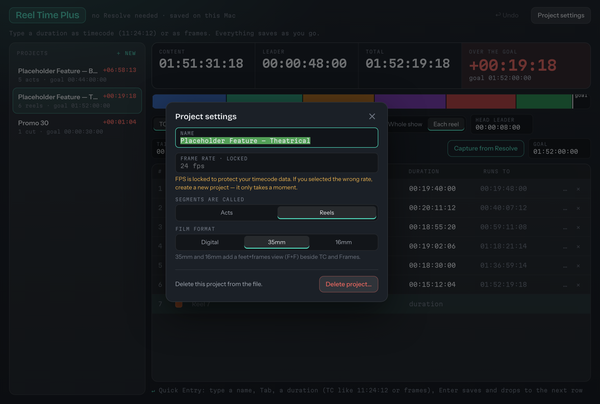This screenshot has width=600, height=404.
Task: Click the Leader total 00:00:48:00
Action: click(304, 64)
